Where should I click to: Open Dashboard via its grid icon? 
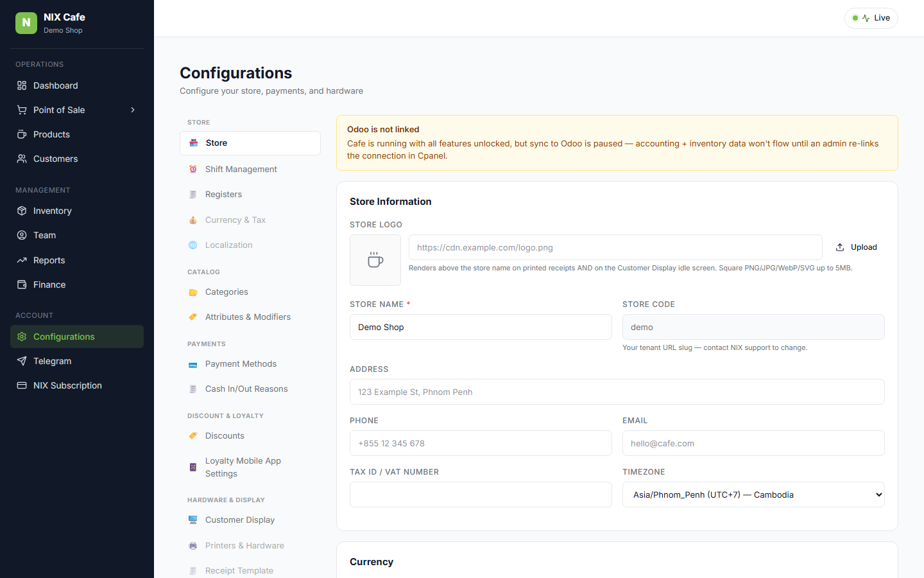22,85
